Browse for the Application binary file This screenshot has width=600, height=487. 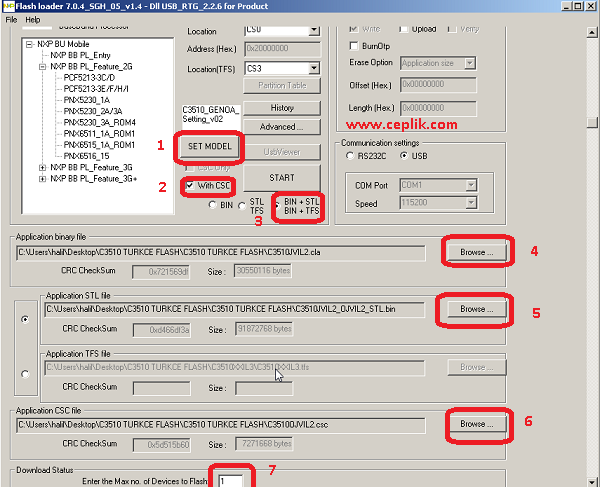(477, 252)
